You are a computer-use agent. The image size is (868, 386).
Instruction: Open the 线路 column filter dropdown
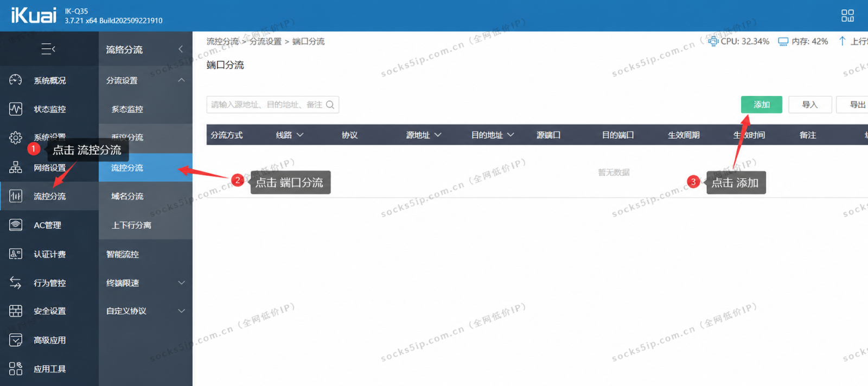300,135
